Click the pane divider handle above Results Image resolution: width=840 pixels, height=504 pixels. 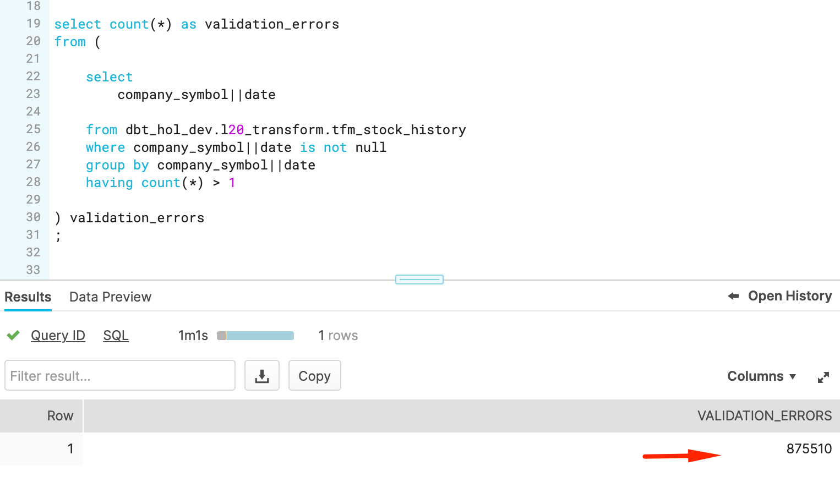click(x=419, y=279)
